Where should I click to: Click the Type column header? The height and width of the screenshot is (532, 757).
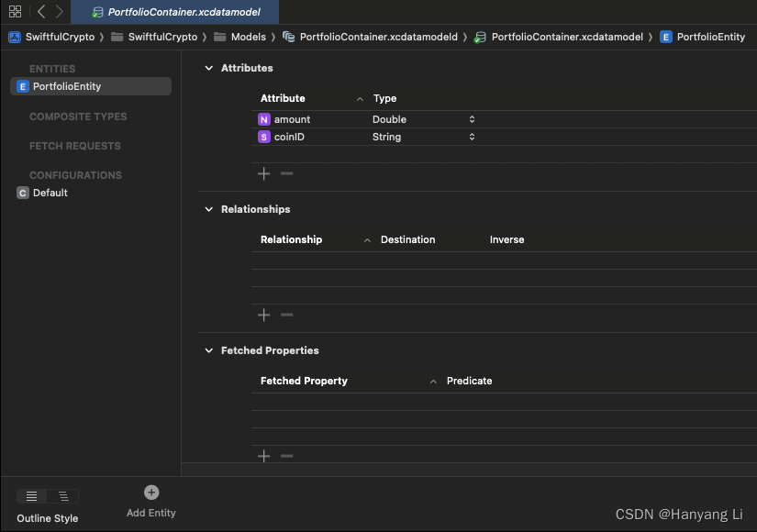pos(384,98)
